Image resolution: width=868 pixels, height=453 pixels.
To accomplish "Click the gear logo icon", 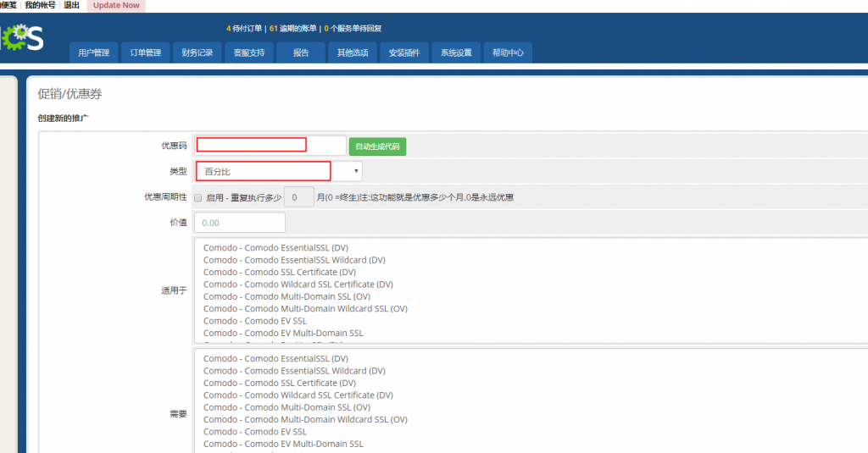I will pos(14,37).
